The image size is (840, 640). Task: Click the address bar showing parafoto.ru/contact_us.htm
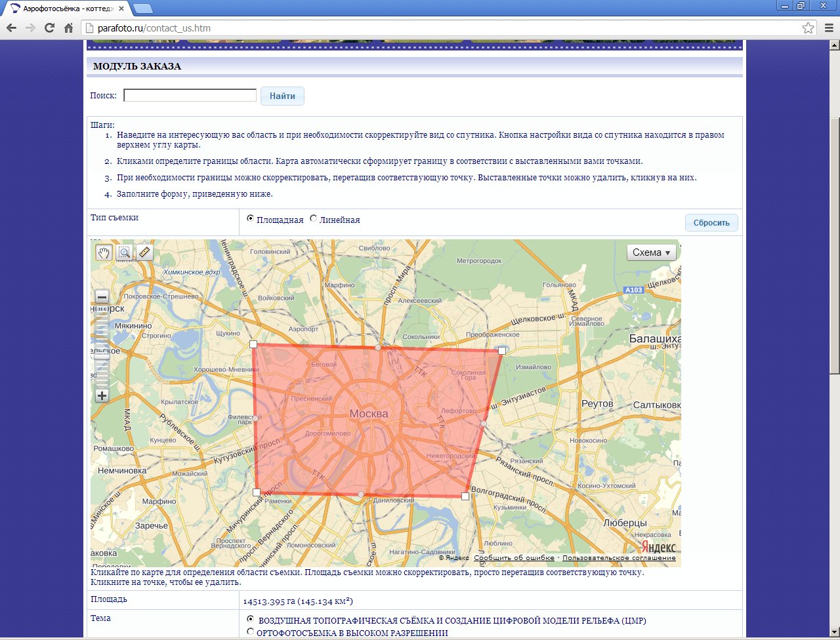pyautogui.click(x=448, y=28)
